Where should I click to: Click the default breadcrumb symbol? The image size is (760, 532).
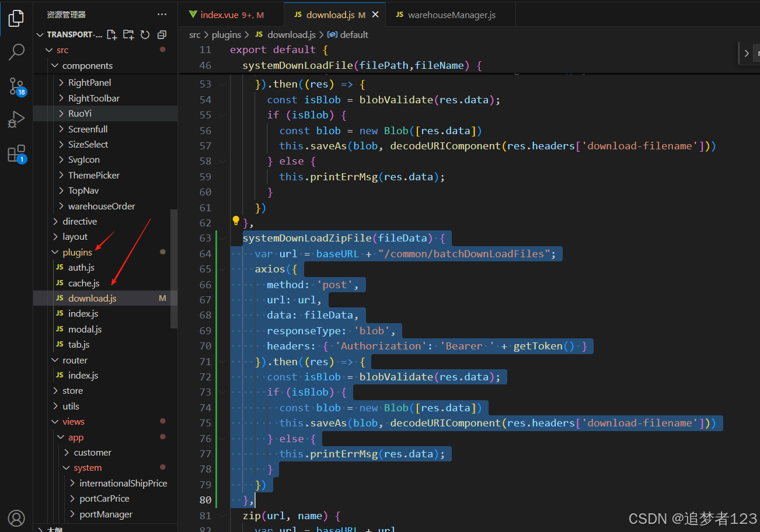pos(348,34)
